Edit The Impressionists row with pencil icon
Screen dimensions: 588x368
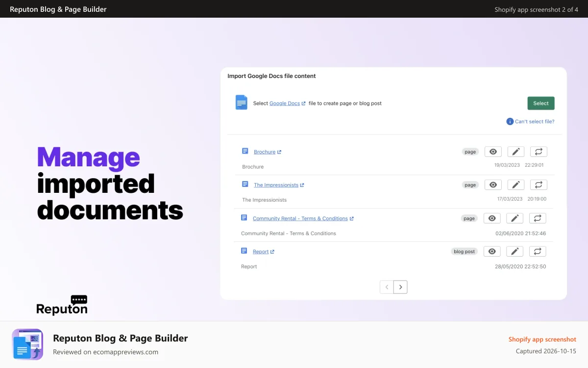[x=515, y=185]
